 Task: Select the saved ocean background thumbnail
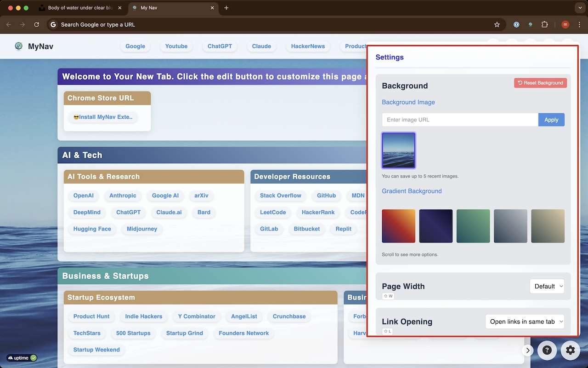(399, 150)
